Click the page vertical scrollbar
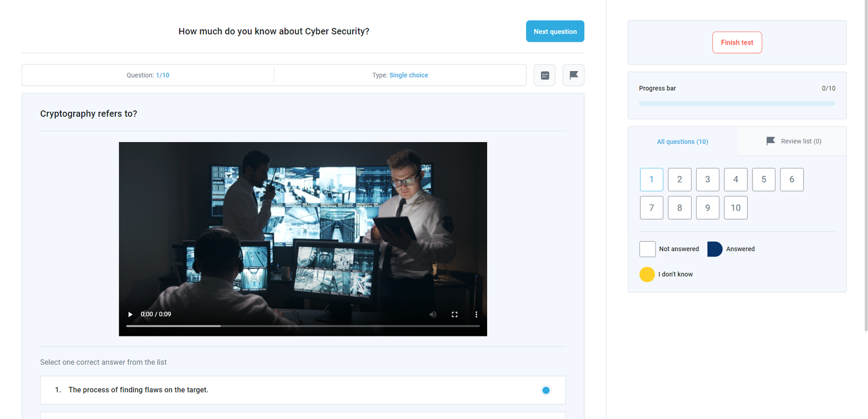 865,163
